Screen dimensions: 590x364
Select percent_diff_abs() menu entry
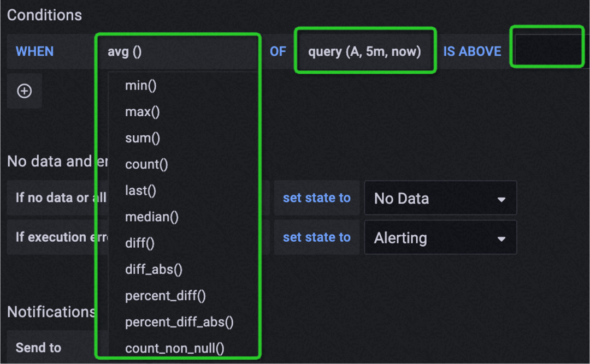tap(179, 322)
